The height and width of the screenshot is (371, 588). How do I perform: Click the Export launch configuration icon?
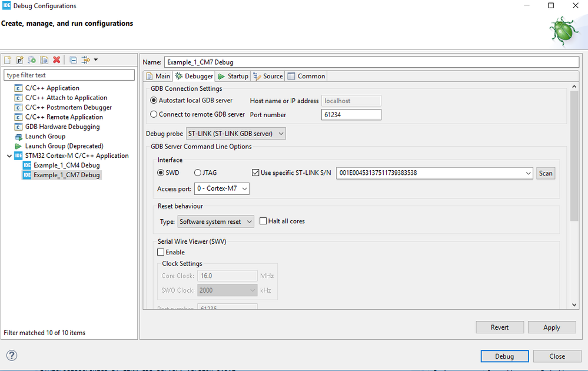[x=32, y=59]
